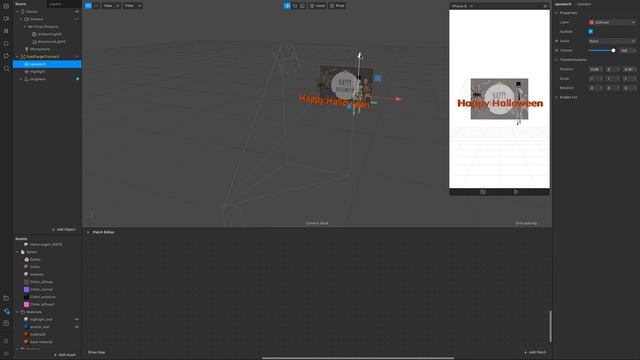Screen dimensions: 640x360
Task: Open the Audio dropdown in inspector
Action: pos(612,41)
